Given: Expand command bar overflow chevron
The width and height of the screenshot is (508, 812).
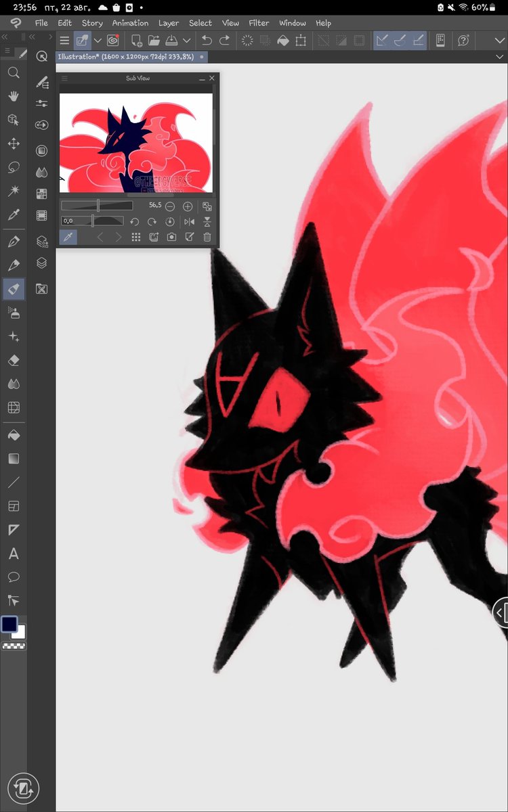Looking at the screenshot, I should (x=500, y=41).
